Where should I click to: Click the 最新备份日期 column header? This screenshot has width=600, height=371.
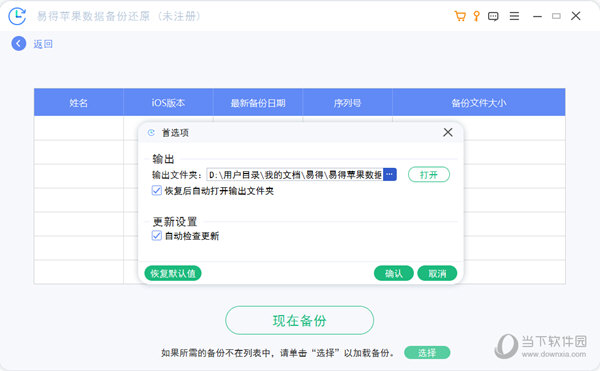tap(258, 103)
